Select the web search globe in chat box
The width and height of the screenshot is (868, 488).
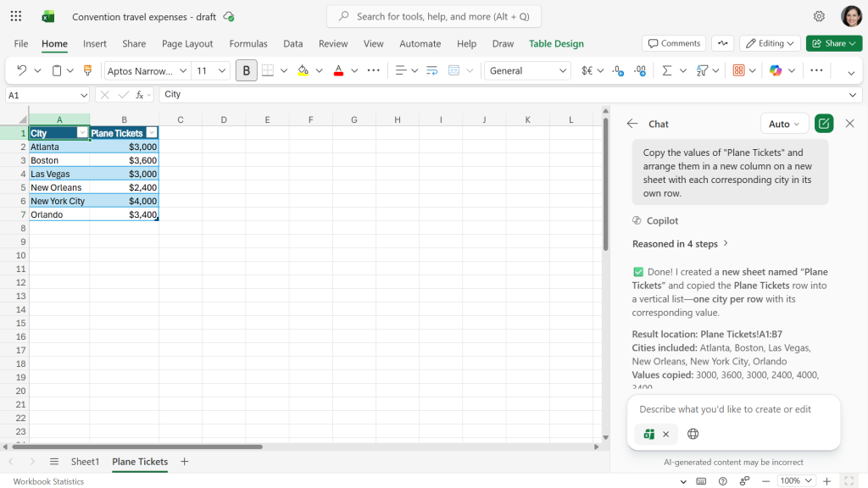pyautogui.click(x=693, y=434)
